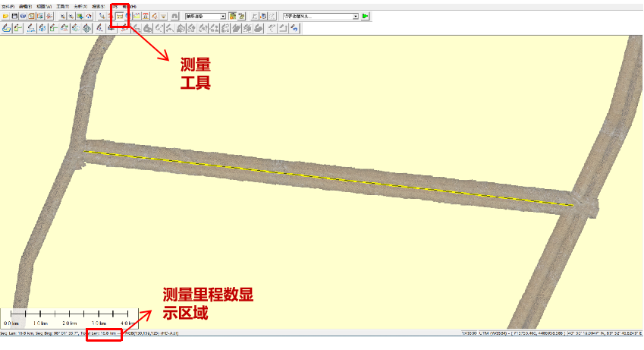The image size is (644, 350).
Task: Open the 文件(F) menu
Action: (x=7, y=6)
